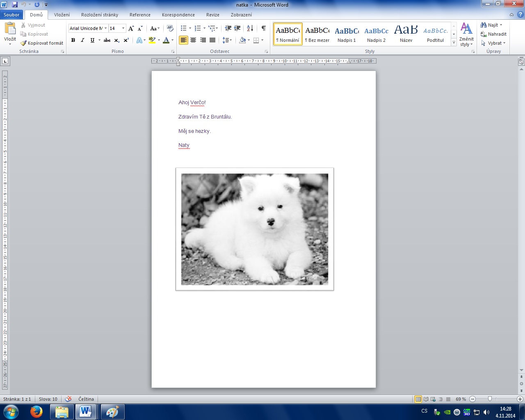
Task: Apply yellow text highlight color
Action: 152,40
